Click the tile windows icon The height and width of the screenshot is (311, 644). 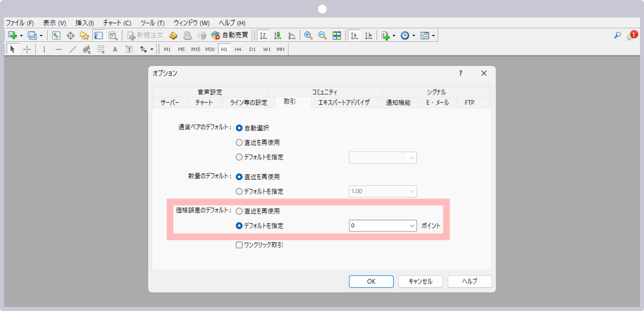336,35
